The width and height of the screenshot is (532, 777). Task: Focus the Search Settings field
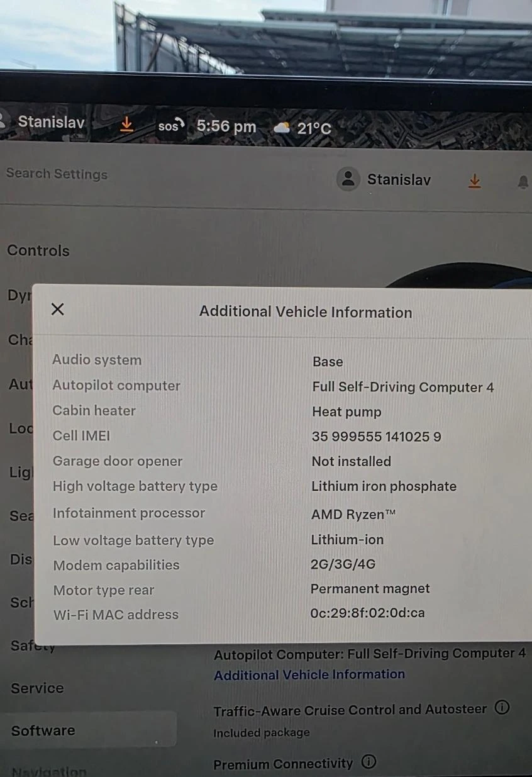pyautogui.click(x=57, y=174)
